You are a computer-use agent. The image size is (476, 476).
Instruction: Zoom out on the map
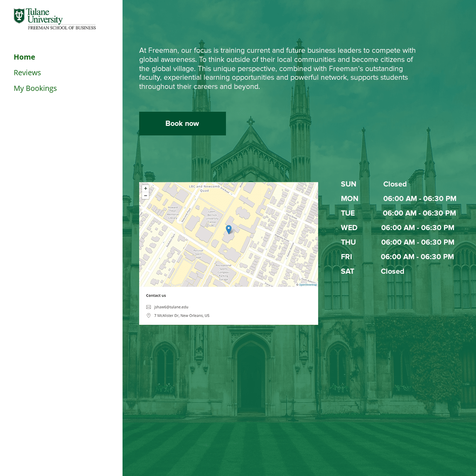point(145,196)
